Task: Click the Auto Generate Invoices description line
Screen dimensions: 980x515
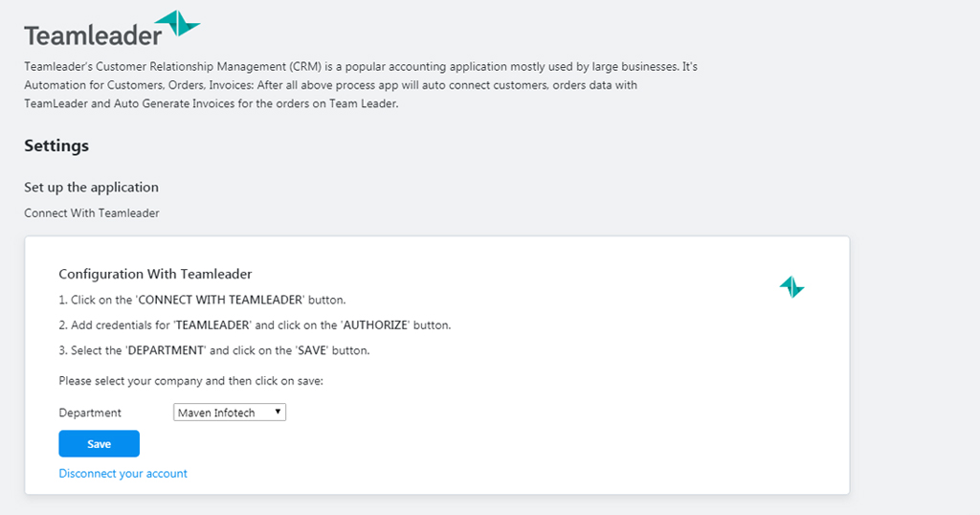Action: pos(212,103)
